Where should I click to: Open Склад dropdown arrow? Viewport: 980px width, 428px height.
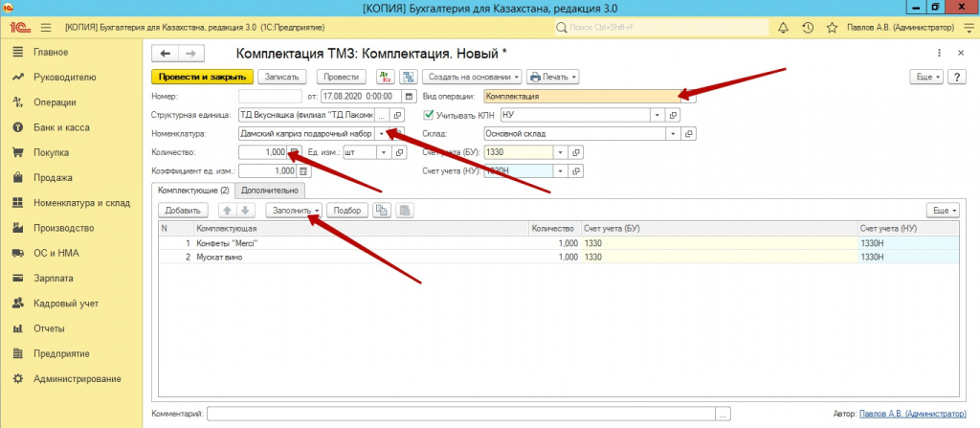click(x=673, y=134)
